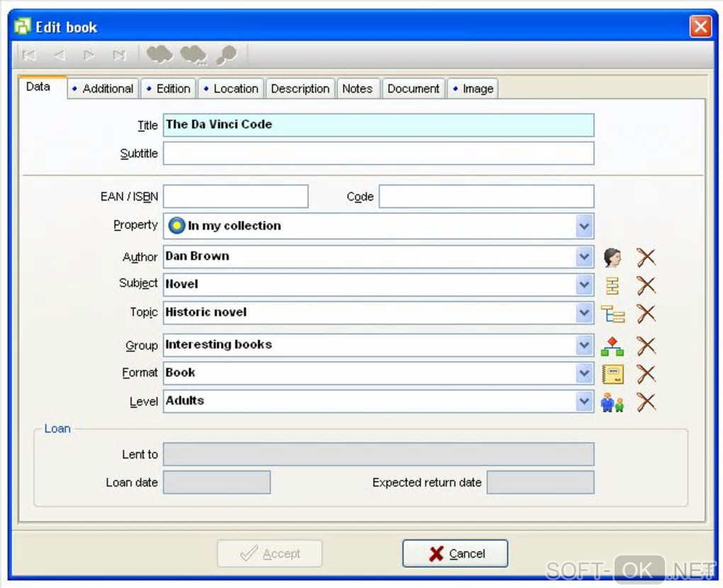The width and height of the screenshot is (723, 588).
Task: Expand the Level dropdown arrow
Action: [x=584, y=402]
